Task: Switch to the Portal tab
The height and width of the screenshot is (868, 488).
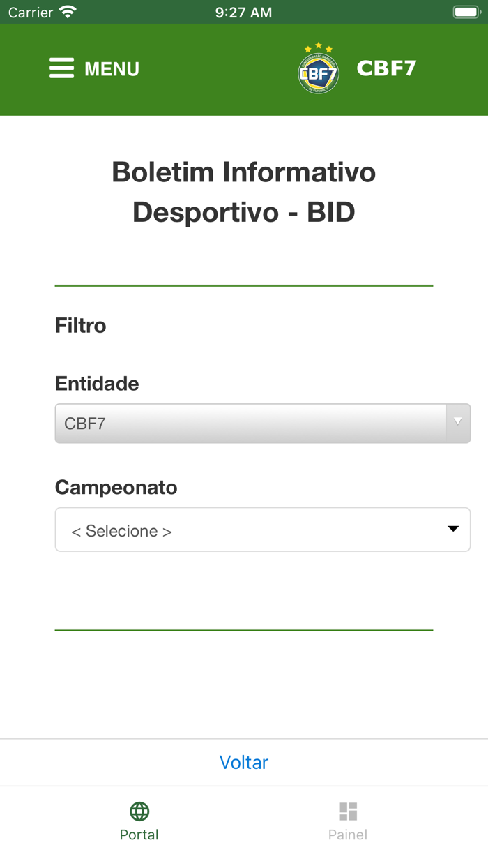Action: tap(139, 821)
